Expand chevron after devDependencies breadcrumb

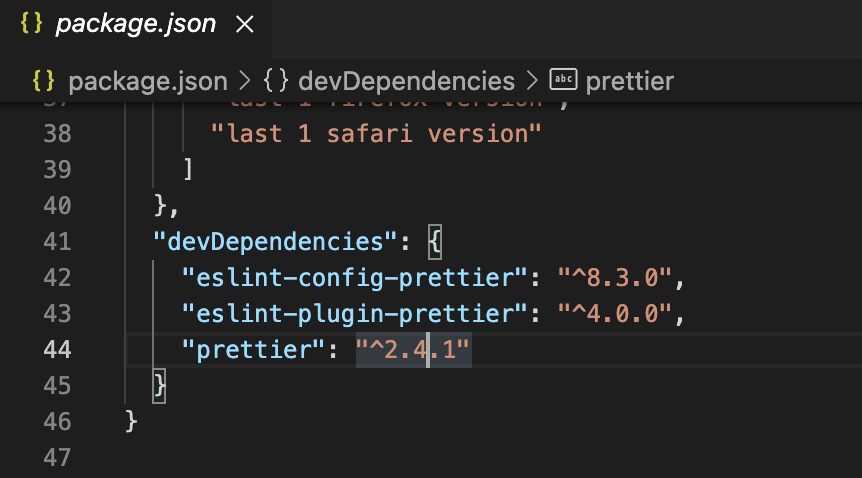click(x=532, y=81)
